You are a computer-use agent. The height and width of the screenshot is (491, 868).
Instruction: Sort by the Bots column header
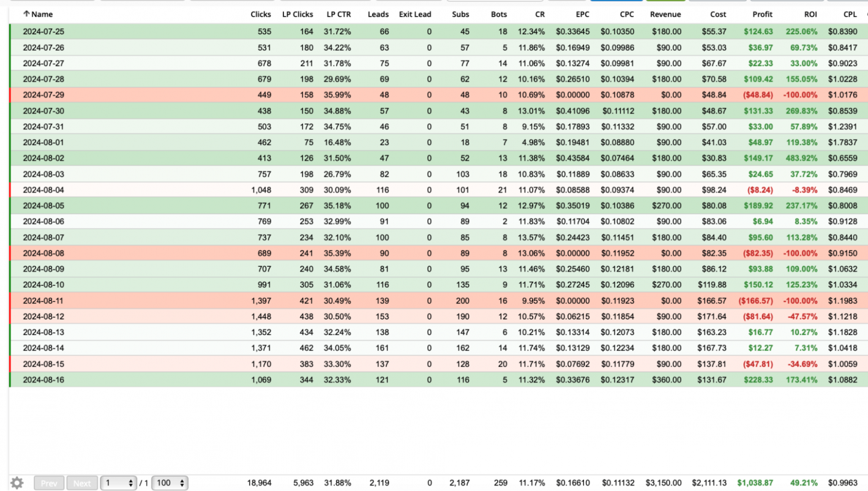coord(499,14)
